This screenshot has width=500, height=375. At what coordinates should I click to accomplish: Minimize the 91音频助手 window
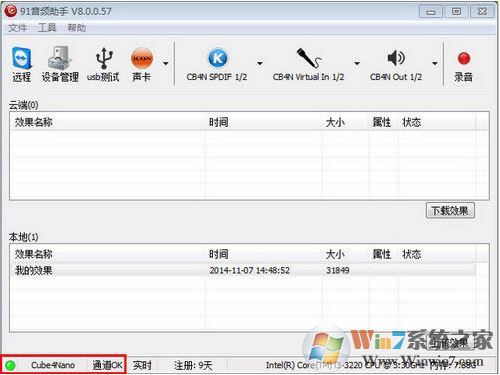click(x=431, y=12)
